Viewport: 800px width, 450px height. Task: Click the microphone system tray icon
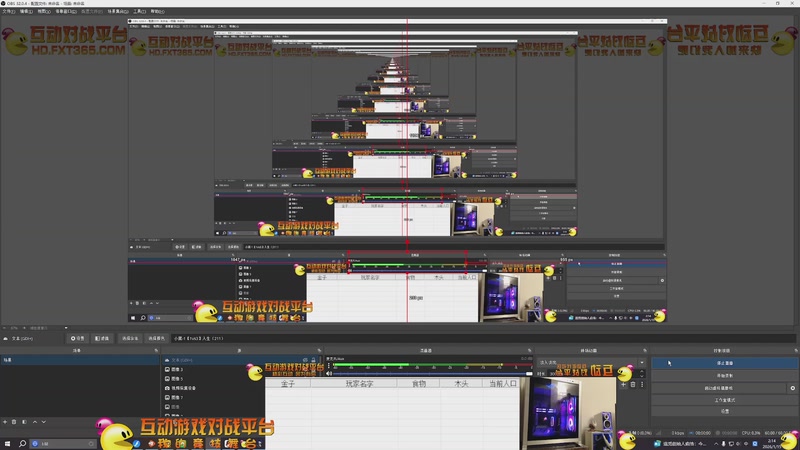(x=723, y=443)
